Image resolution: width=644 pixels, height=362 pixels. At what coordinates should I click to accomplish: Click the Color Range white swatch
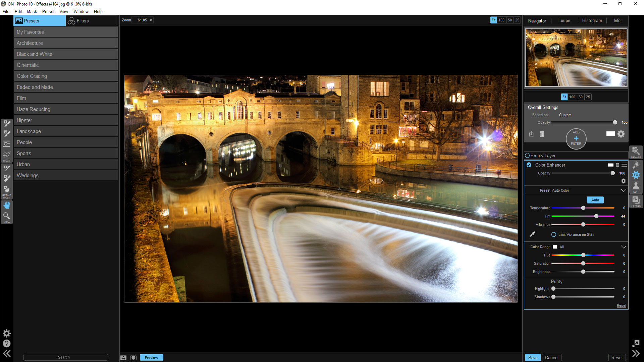click(555, 247)
